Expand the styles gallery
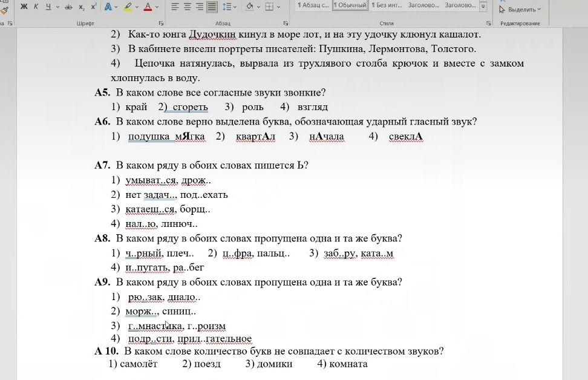The width and height of the screenshot is (588, 380). 483,7
